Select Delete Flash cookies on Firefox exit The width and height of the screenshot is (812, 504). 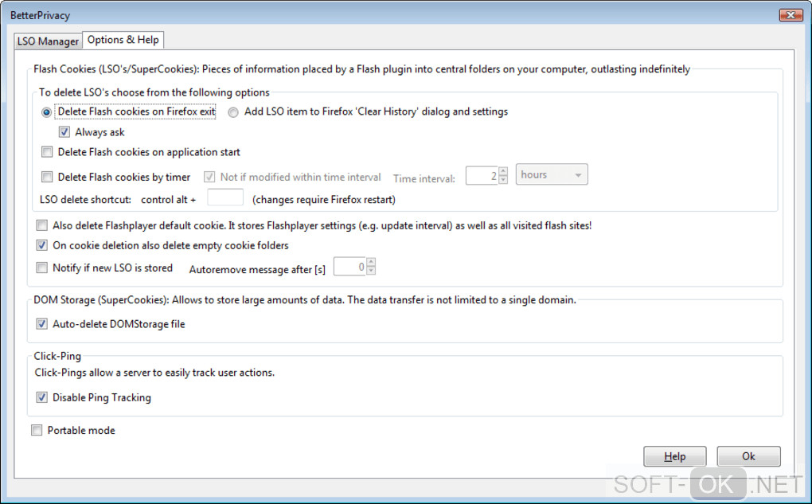coord(47,112)
